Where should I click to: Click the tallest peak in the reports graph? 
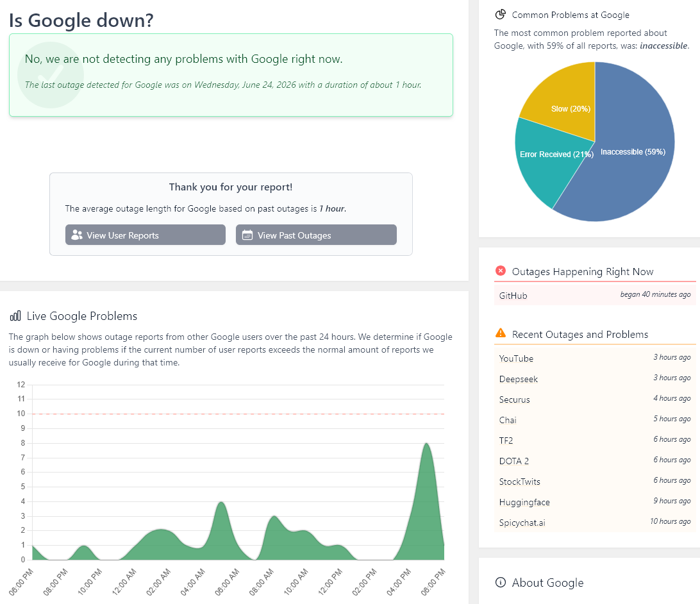tap(427, 444)
